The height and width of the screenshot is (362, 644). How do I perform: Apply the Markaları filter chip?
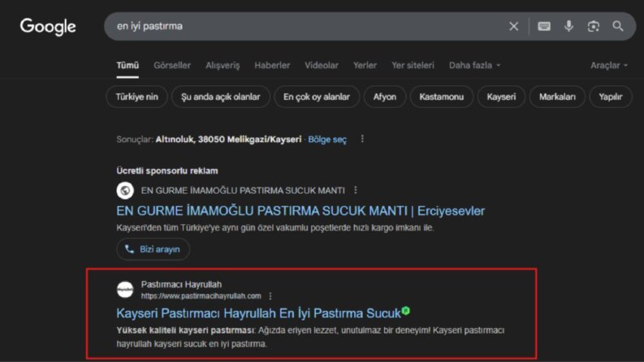pyautogui.click(x=557, y=97)
